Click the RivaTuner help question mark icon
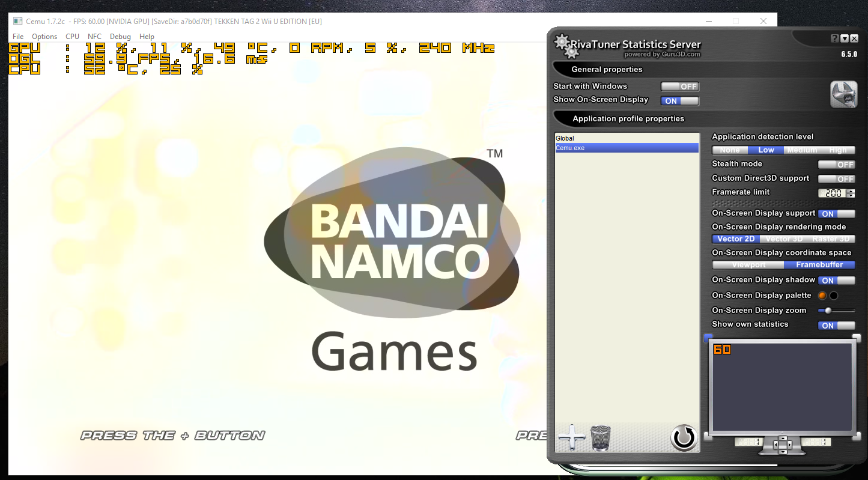The image size is (868, 480). pyautogui.click(x=835, y=38)
